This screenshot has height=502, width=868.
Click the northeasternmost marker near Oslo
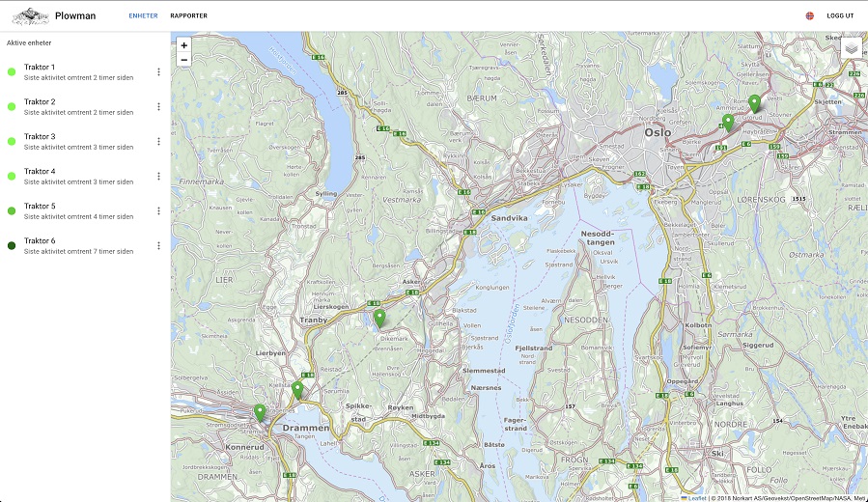pyautogui.click(x=754, y=103)
